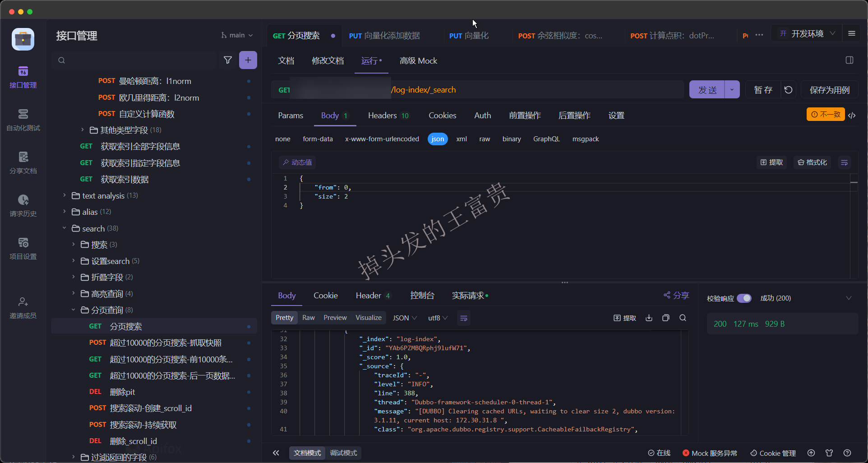868x463 pixels.
Task: Open 自动化测试 sidebar section
Action: coord(23,120)
